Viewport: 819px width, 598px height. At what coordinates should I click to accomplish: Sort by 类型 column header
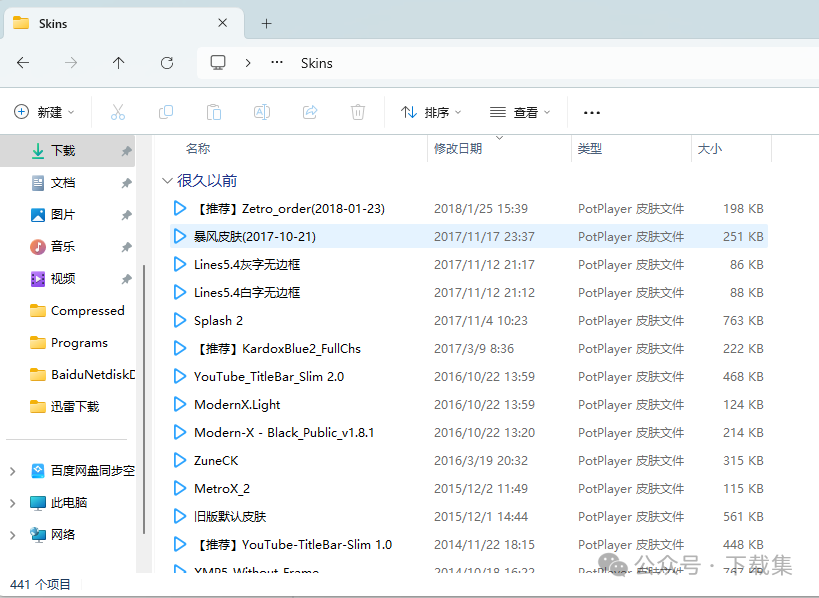[590, 149]
